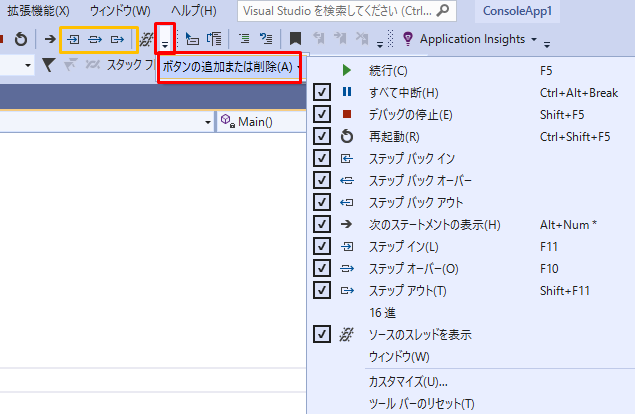Click the green Continue play icon

tap(347, 70)
